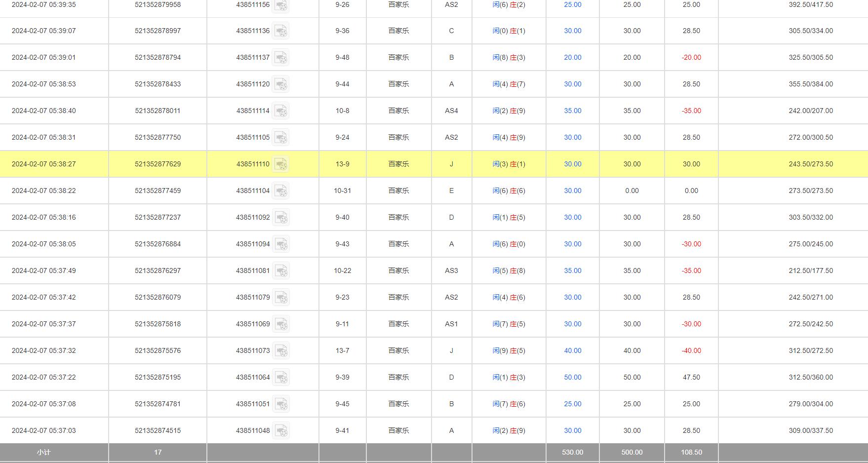Screen dimensions: 868x463
Task: Open bet amount 25.00 link at 05:39:35
Action: coord(573,4)
